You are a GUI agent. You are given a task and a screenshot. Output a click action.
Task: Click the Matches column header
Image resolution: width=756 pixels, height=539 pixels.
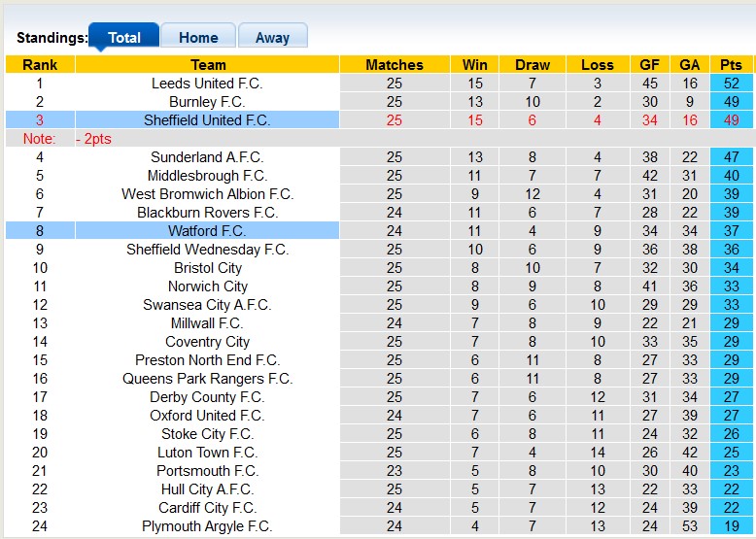(394, 65)
